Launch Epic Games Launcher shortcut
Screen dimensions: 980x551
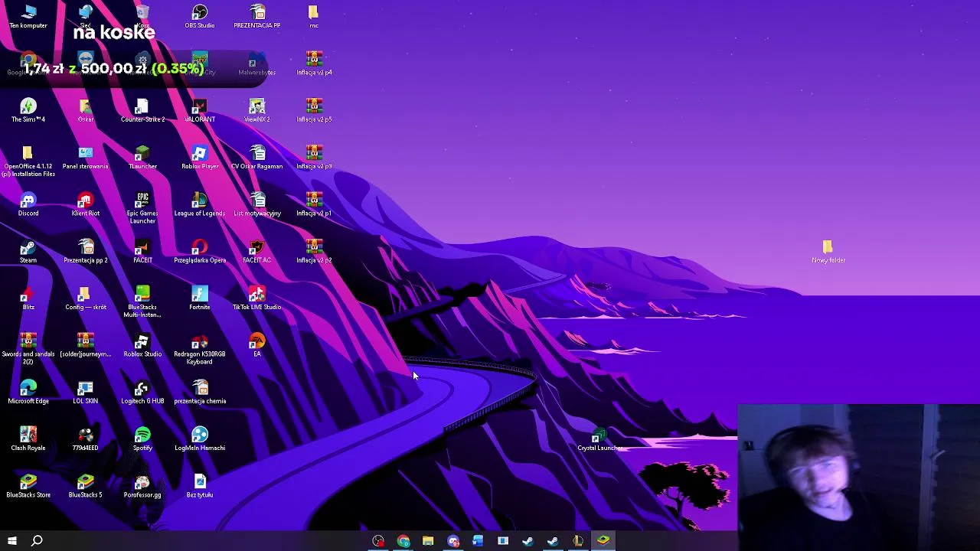pyautogui.click(x=142, y=208)
